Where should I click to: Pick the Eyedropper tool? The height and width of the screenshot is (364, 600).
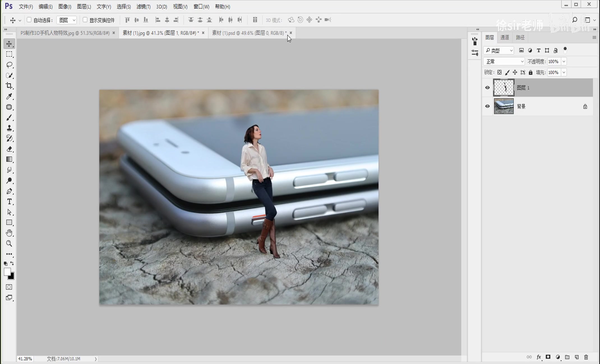(x=9, y=97)
